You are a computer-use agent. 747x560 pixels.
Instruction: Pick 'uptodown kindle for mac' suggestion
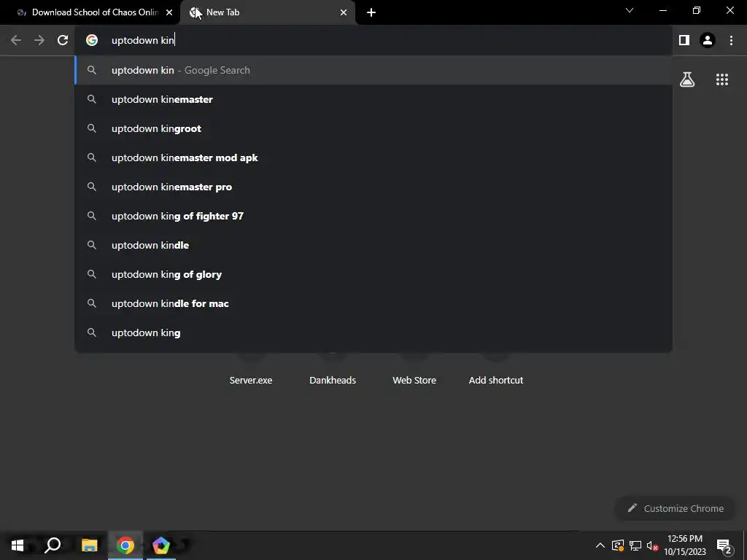373,303
